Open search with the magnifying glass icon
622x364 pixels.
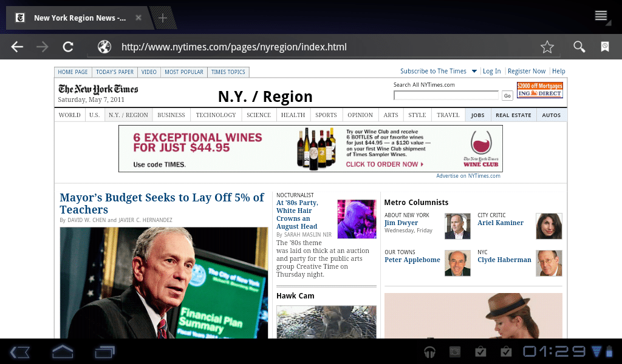pos(579,47)
